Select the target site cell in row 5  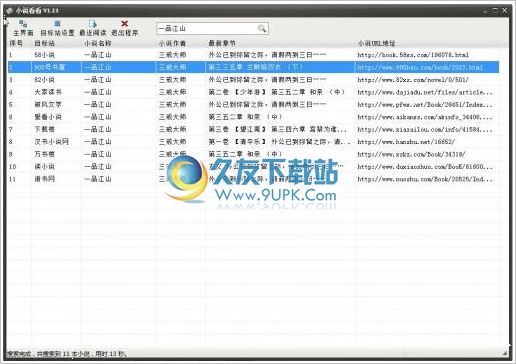48,105
